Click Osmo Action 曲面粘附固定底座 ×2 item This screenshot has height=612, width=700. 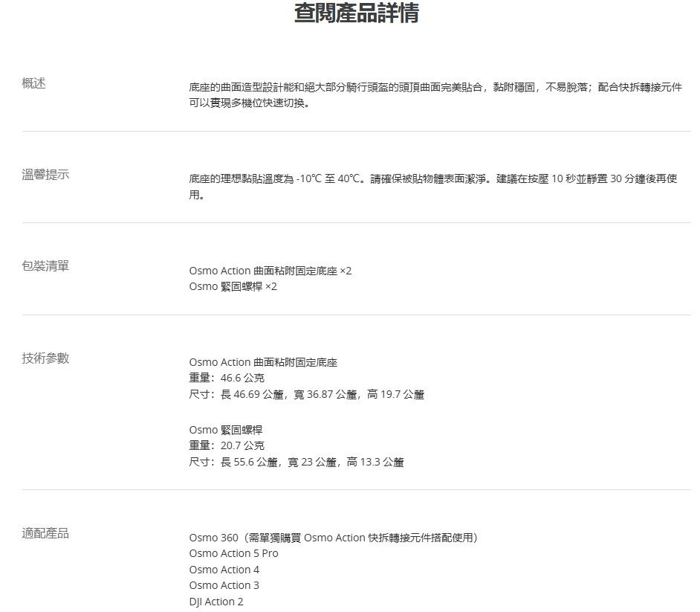coord(270,271)
